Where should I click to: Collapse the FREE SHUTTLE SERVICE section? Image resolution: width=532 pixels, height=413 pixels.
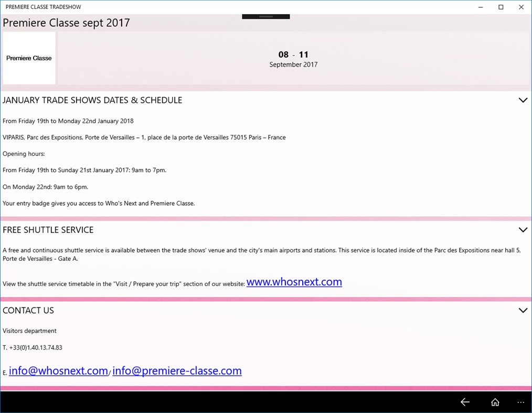pyautogui.click(x=523, y=229)
